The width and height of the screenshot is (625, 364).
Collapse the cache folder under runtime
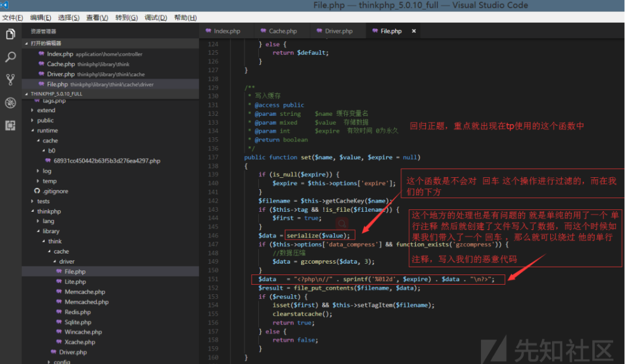50,141
